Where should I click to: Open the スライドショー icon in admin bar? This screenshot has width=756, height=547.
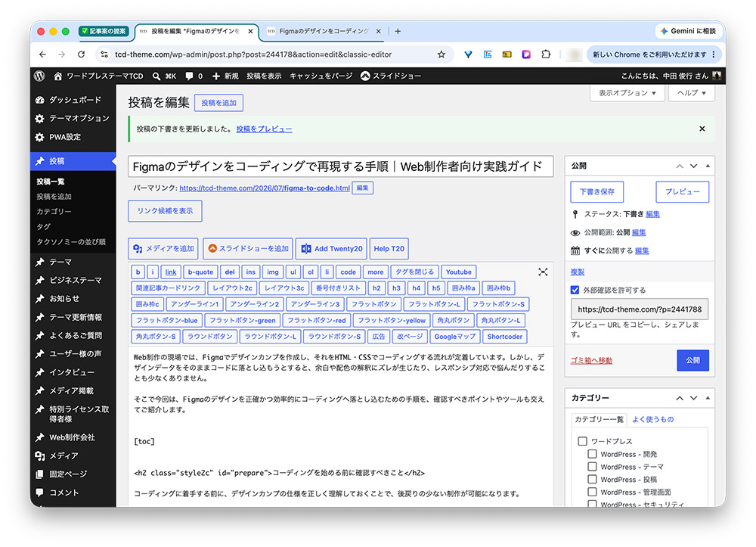(365, 76)
